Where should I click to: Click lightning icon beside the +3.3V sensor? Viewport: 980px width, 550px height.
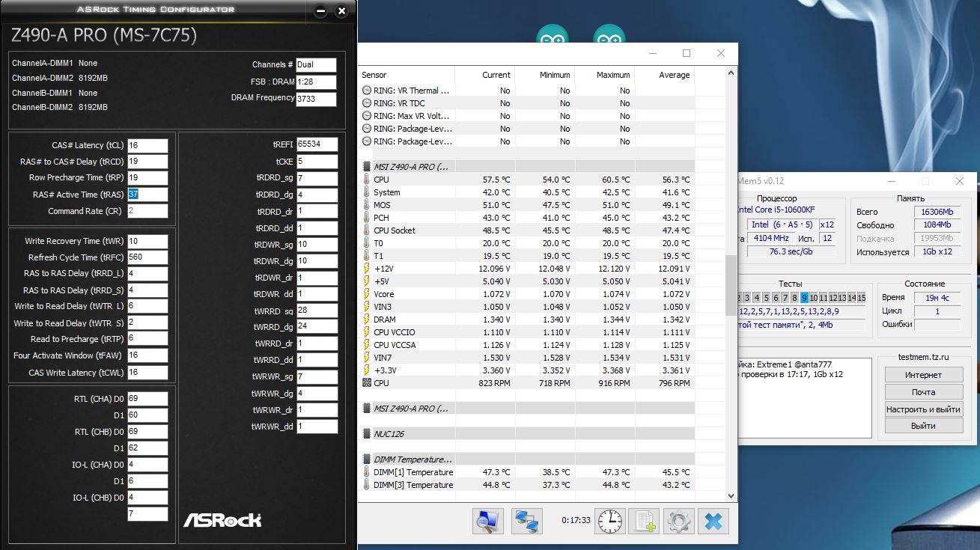pos(367,370)
